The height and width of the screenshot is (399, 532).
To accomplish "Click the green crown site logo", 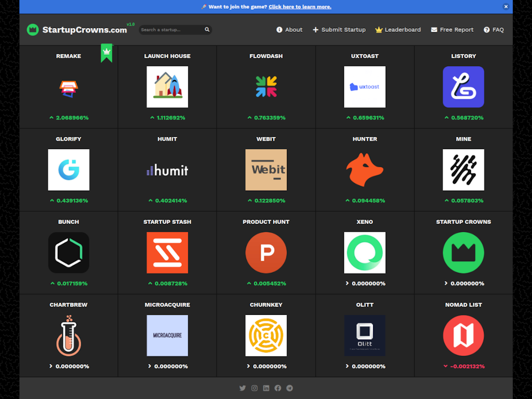I will 33,30.
